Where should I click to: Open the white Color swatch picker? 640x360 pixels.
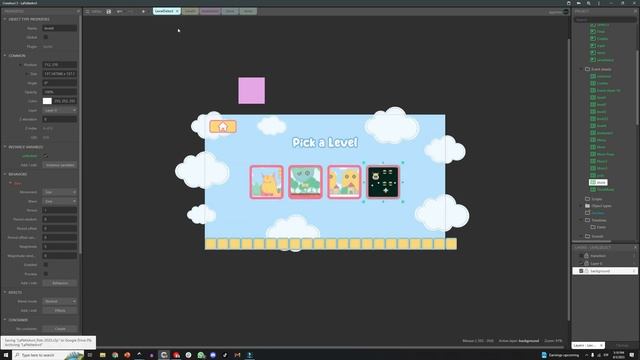[47, 101]
